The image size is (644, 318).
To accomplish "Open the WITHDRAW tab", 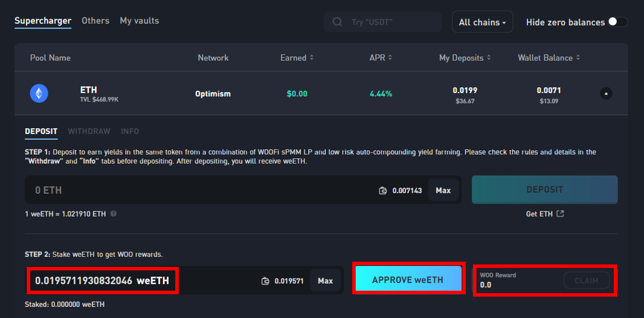I will (89, 131).
